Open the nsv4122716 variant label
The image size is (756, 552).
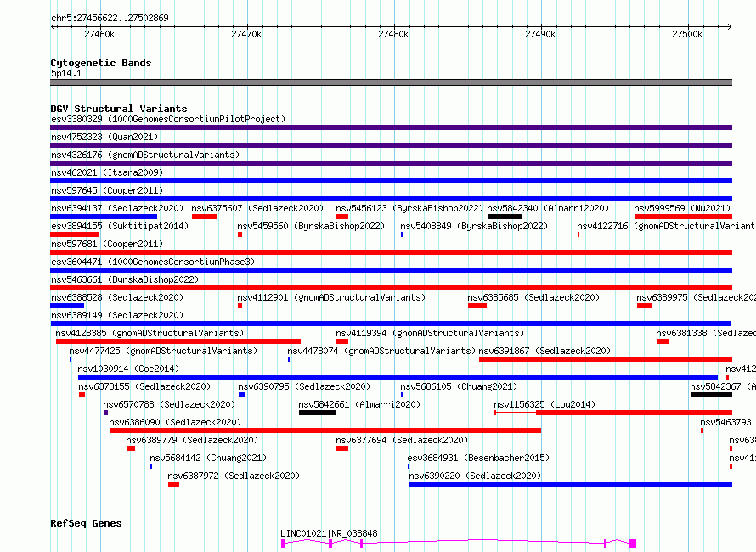(666, 226)
